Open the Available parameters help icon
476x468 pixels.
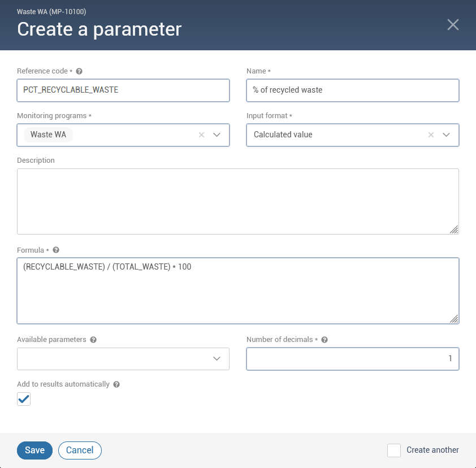[93, 340]
